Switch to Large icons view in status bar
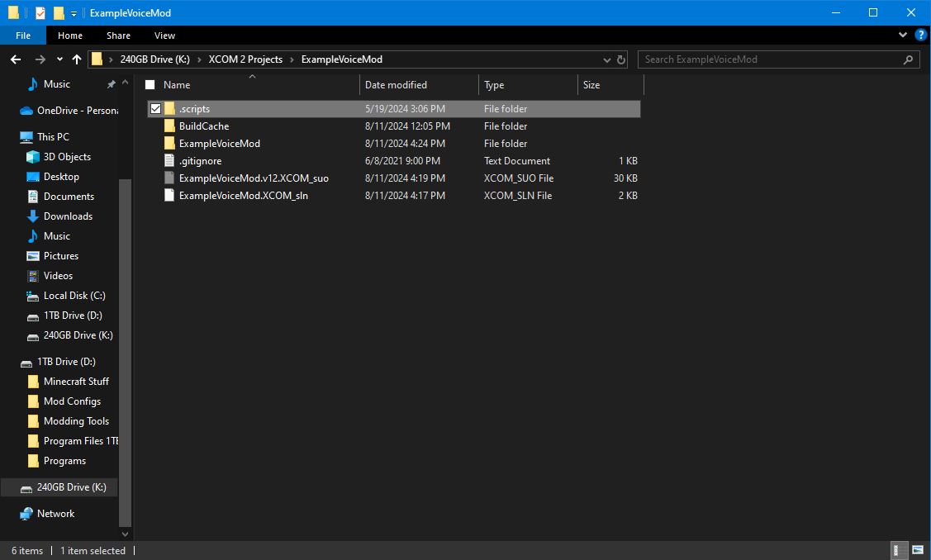This screenshot has width=931, height=560. pyautogui.click(x=918, y=550)
